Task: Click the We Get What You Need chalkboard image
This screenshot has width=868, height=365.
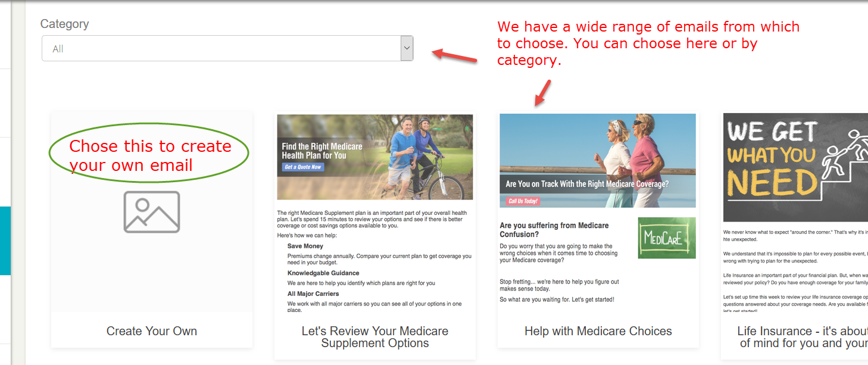Action: click(x=795, y=167)
